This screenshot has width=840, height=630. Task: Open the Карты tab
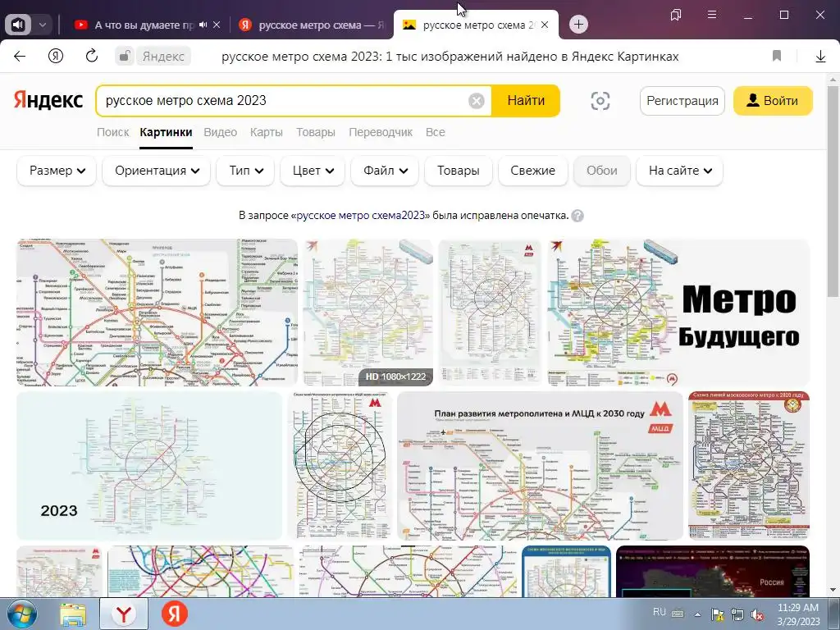click(267, 132)
